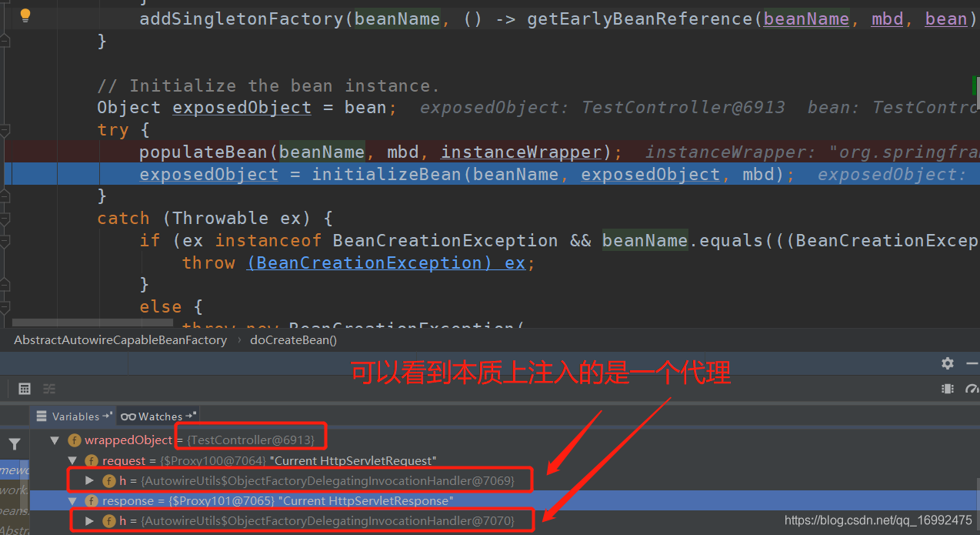Screen dimensions: 980x535
Task: Click the green marker on the editor error stripe
Action: tap(975, 85)
